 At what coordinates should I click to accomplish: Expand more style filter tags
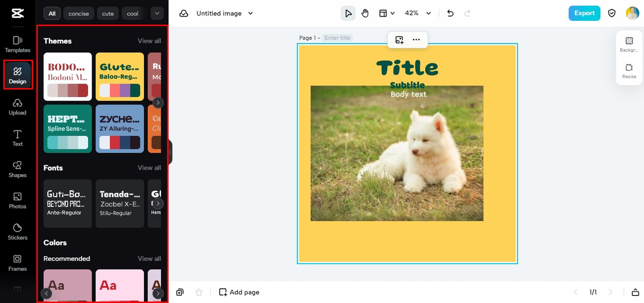click(x=157, y=14)
